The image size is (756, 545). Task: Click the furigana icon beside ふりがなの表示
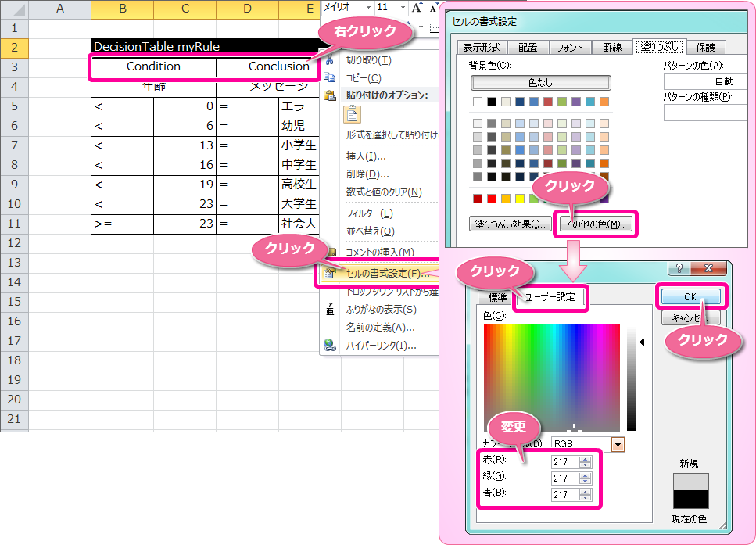point(330,309)
